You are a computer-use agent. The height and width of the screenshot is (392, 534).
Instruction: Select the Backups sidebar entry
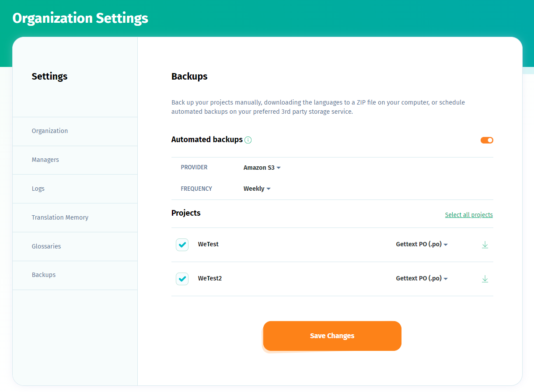tap(44, 275)
